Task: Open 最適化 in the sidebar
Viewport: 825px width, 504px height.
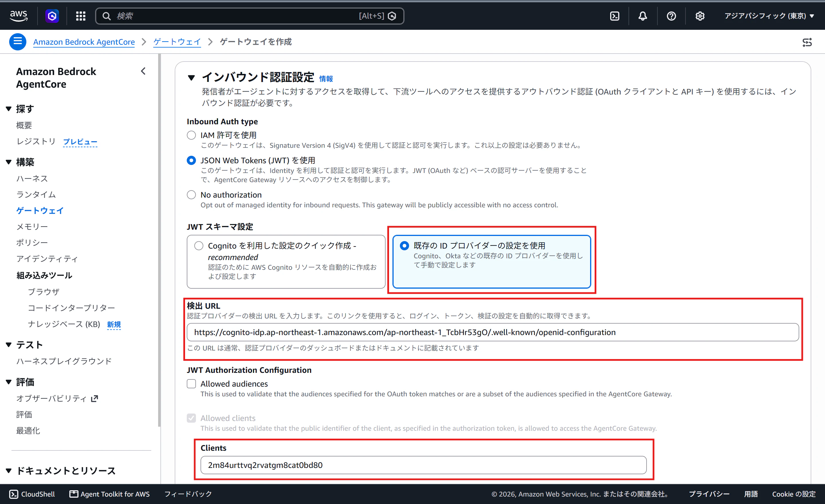Action: click(x=28, y=430)
